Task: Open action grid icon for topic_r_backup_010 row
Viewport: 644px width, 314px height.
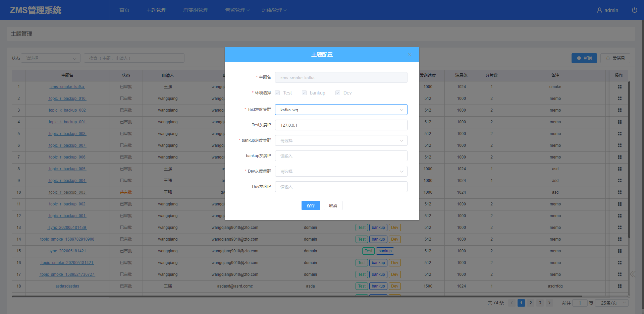Action: tap(620, 99)
